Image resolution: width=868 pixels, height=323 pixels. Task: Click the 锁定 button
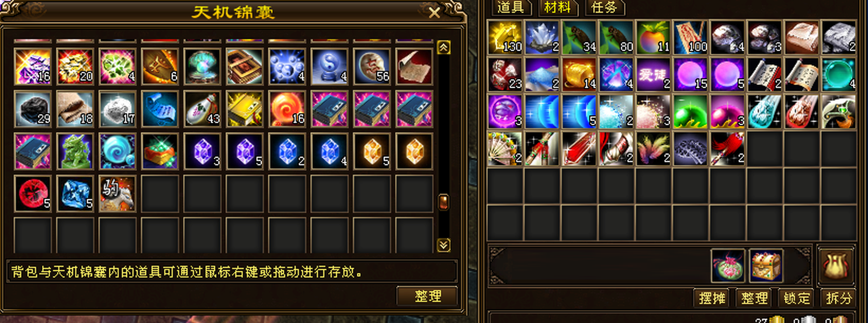click(797, 298)
